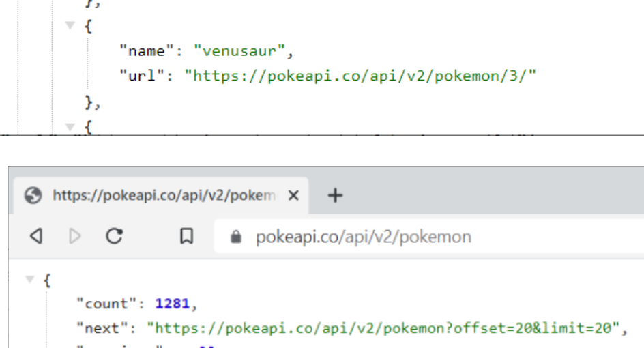Open the venusaur pokemon/3/ URL link

tap(360, 76)
